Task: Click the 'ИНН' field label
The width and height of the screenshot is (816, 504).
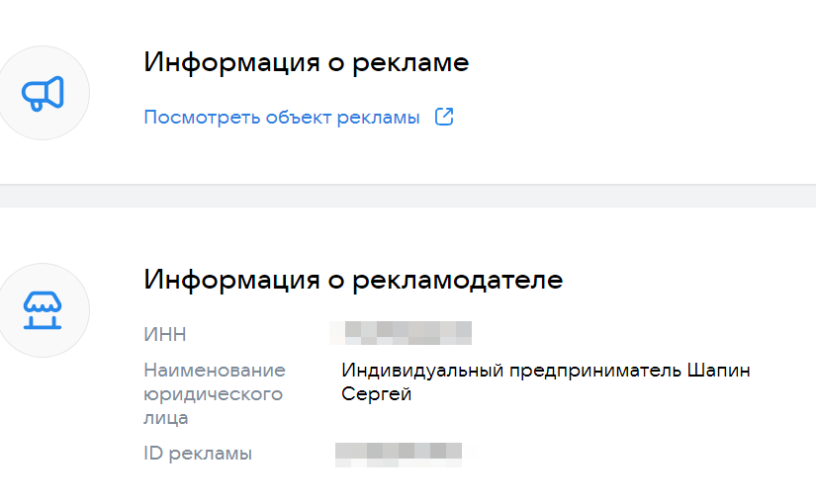Action: coord(165,333)
